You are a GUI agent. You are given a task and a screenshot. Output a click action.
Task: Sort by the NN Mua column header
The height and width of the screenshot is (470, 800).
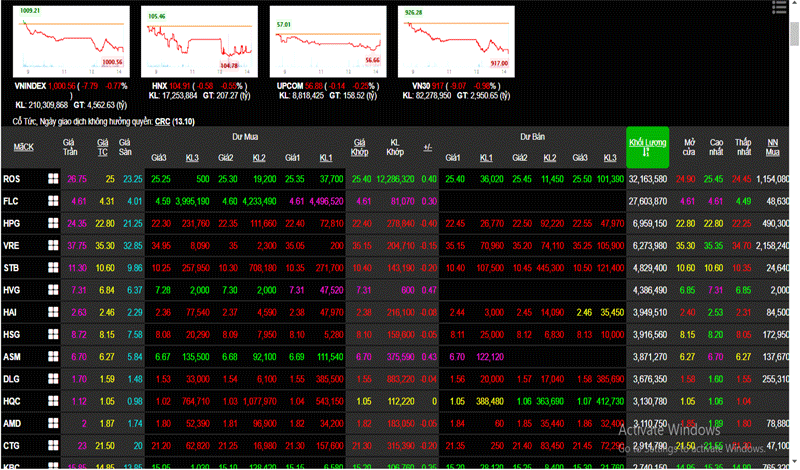tap(772, 147)
